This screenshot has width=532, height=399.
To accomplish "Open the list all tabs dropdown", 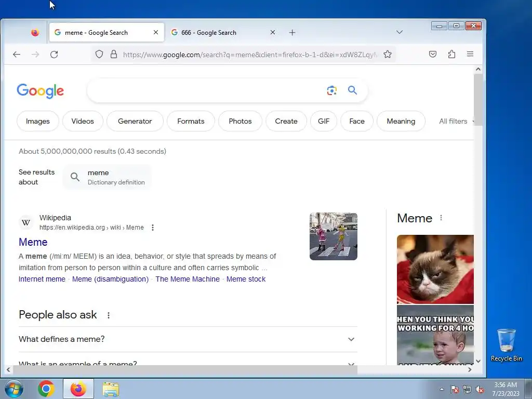I will [x=400, y=32].
